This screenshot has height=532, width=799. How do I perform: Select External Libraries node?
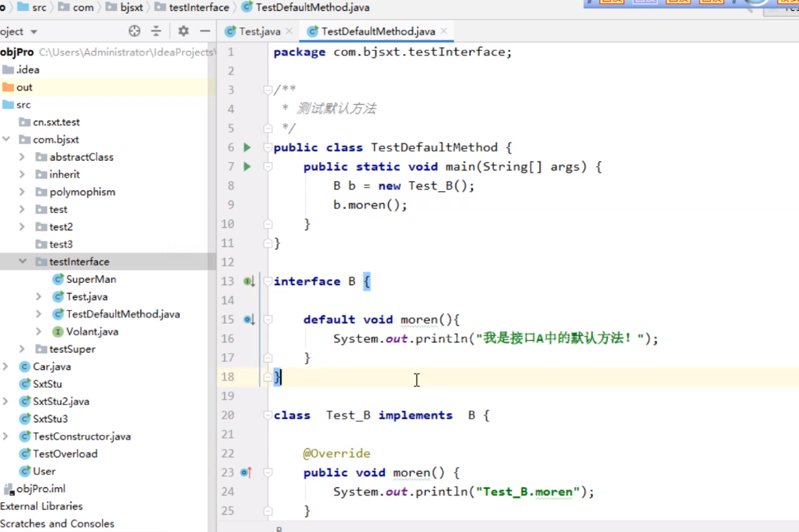(42, 506)
